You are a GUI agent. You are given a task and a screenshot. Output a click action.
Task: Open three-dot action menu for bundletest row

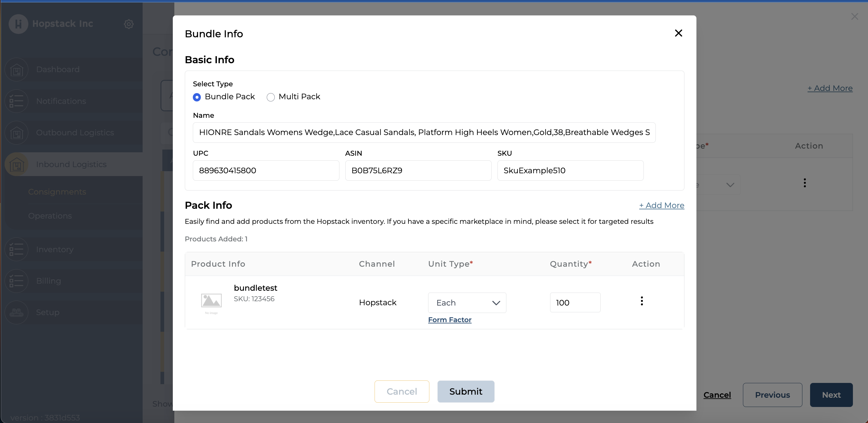[642, 301]
